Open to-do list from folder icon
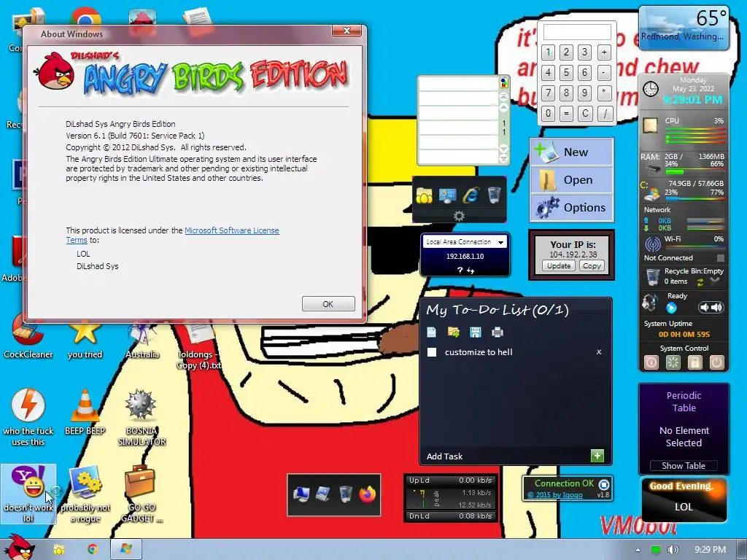The width and height of the screenshot is (747, 560). tap(454, 332)
